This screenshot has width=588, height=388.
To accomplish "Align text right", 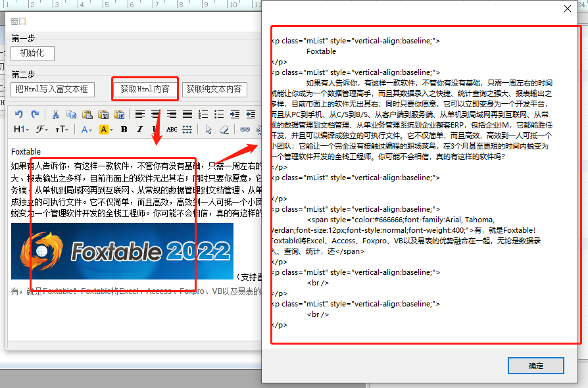I will (172, 114).
